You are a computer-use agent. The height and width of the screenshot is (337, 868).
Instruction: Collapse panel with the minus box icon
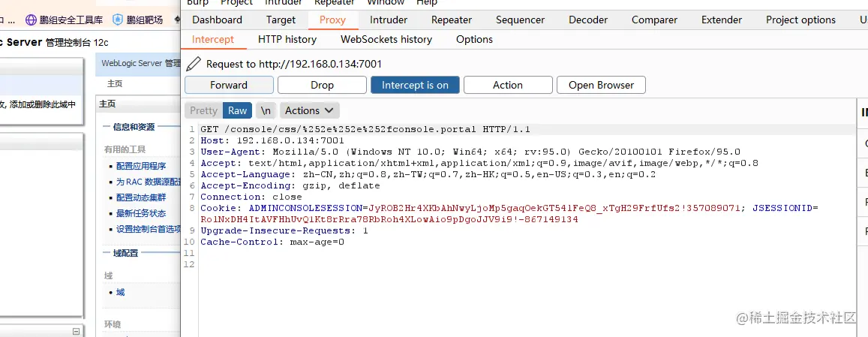pyautogui.click(x=76, y=332)
